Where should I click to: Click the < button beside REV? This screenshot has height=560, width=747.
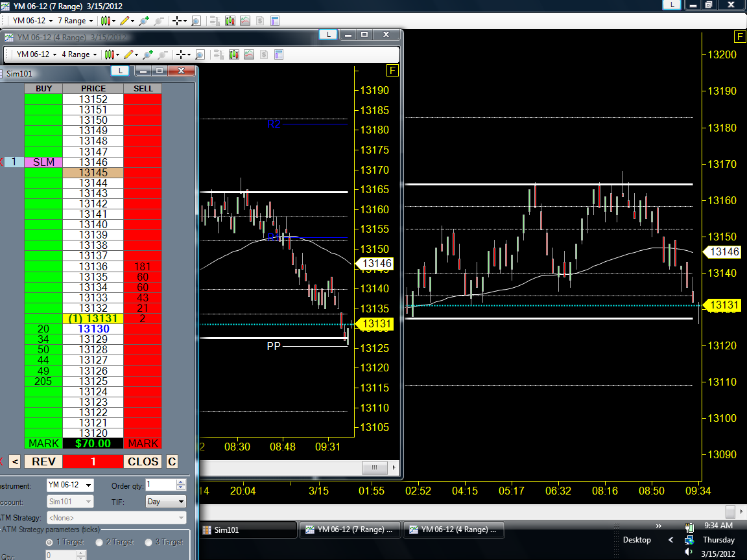coord(15,461)
